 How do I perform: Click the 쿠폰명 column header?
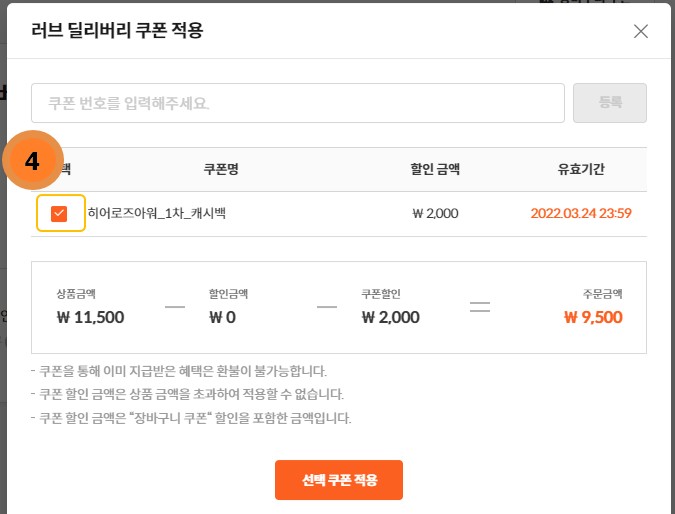click(x=220, y=169)
